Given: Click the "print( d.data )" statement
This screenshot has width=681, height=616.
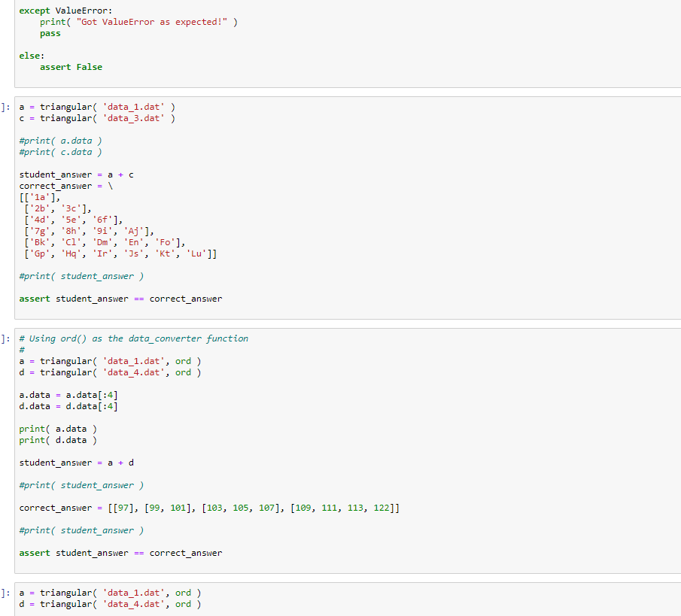Looking at the screenshot, I should point(59,440).
